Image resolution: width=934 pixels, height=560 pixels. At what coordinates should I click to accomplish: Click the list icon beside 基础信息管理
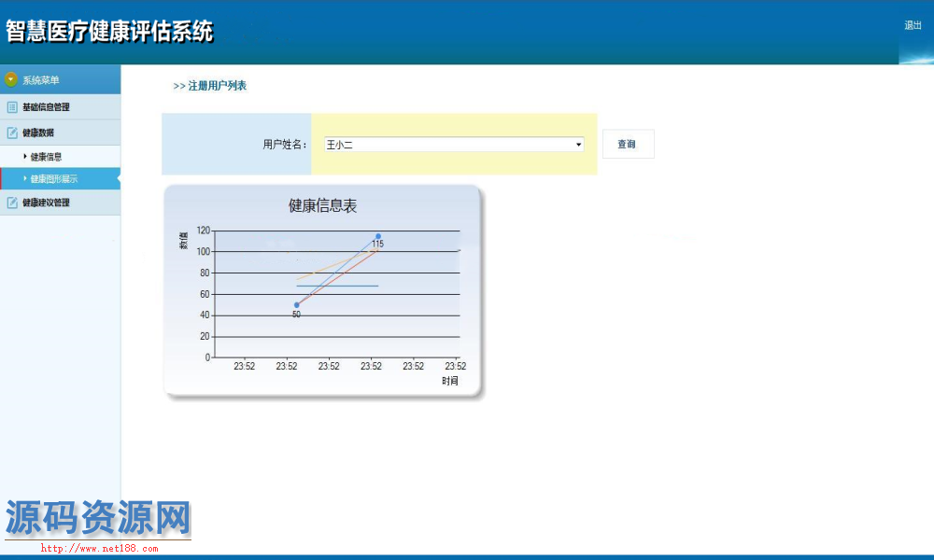tap(12, 107)
